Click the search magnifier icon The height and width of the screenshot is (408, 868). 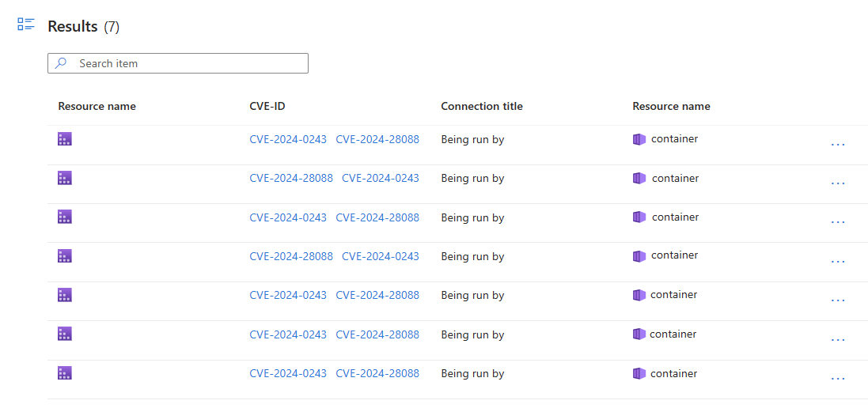tap(61, 63)
